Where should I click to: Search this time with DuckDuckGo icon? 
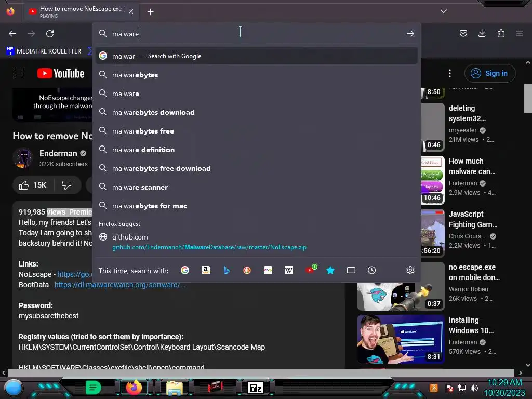coord(247,270)
